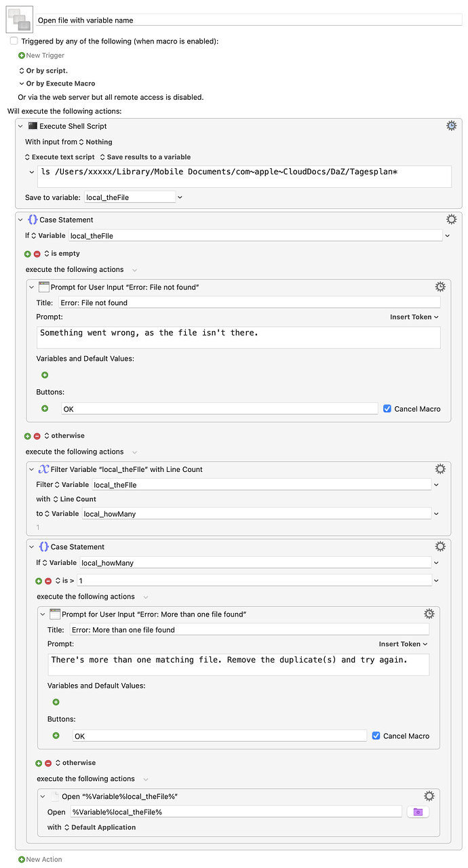Viewport: 468px width, 868px height.
Task: Edit the comparison value field '1'
Action: 254,580
